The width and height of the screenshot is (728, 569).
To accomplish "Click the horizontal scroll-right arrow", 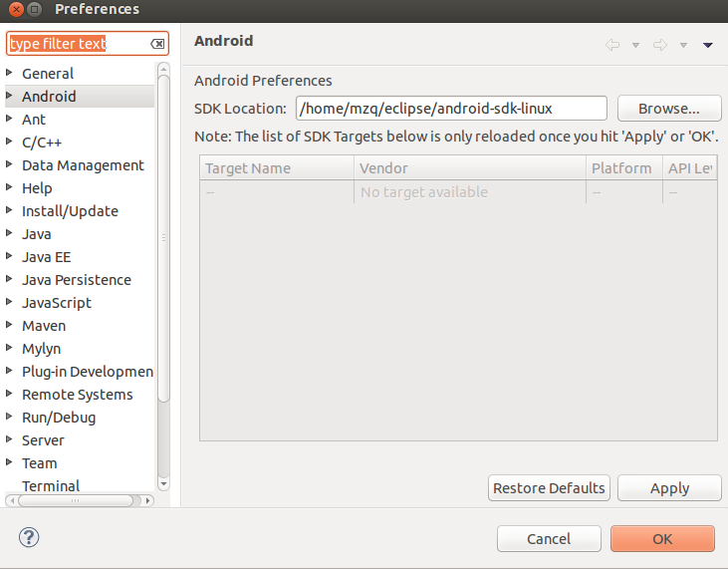I will click(147, 500).
